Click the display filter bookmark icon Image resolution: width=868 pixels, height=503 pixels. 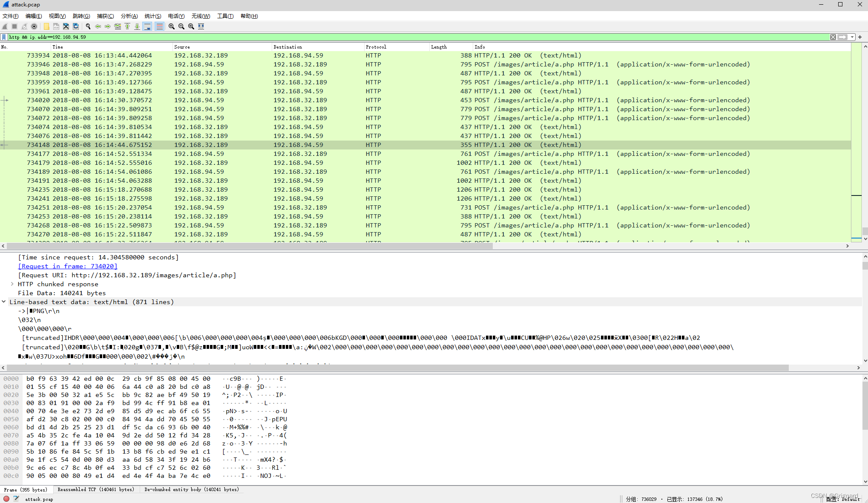coord(4,37)
